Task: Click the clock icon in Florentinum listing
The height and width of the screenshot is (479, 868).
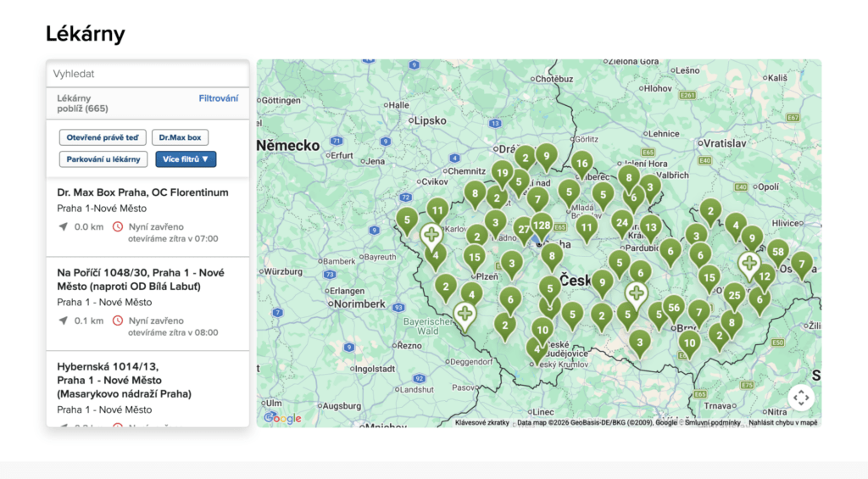Action: [117, 226]
